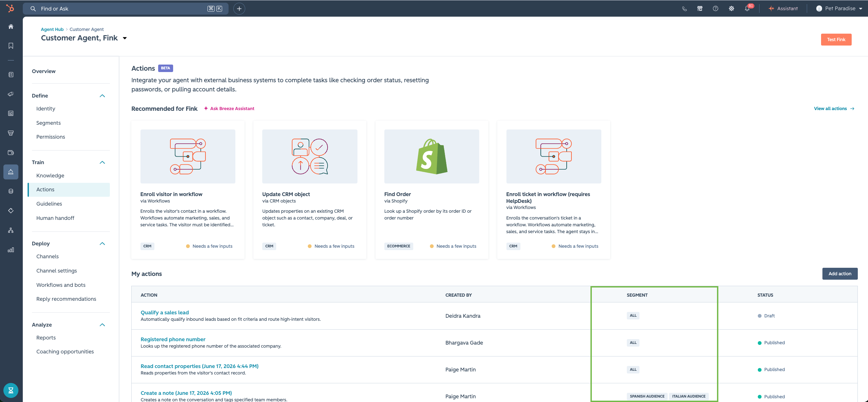Viewport: 868px width, 402px height.
Task: Open Permissions in the sidebar
Action: (51, 137)
